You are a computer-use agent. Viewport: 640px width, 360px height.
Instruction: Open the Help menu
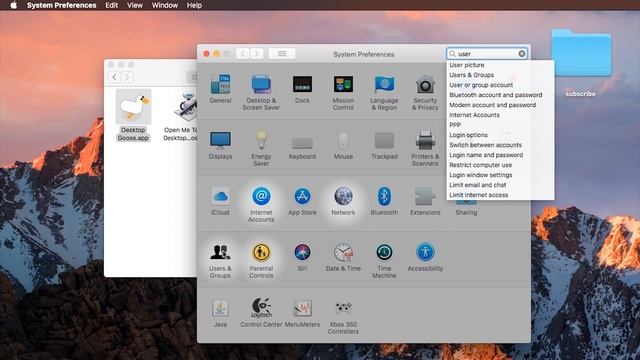pos(194,5)
